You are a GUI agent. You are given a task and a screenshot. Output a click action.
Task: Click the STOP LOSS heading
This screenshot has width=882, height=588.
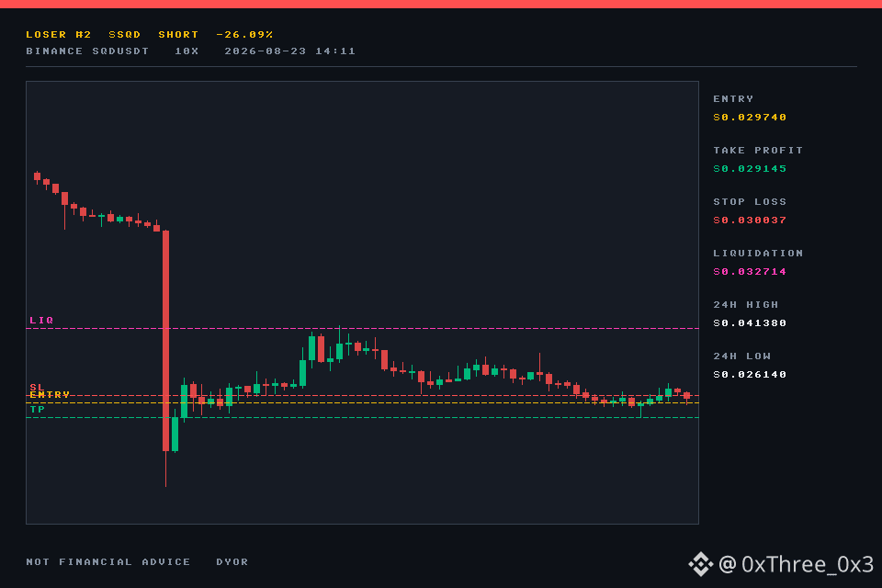[750, 201]
